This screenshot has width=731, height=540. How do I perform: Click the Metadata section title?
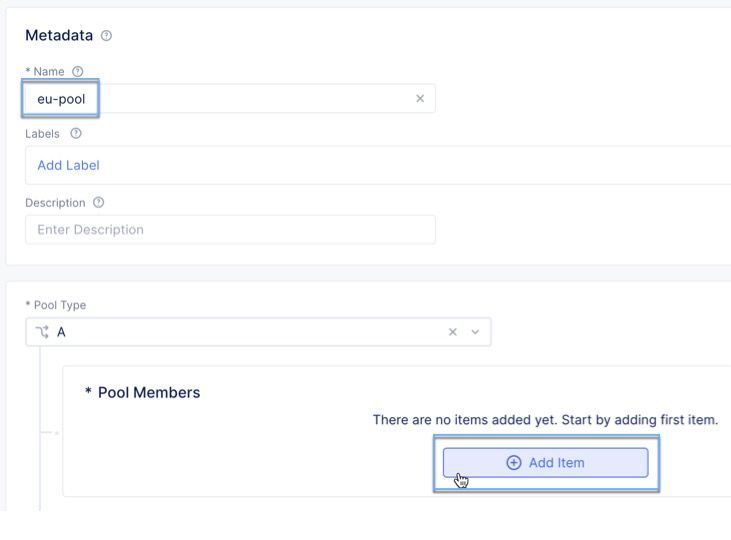tap(59, 36)
